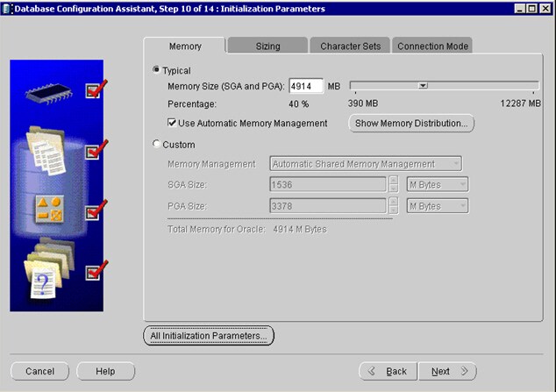Increase PGA Size with up arrow
Image resolution: width=556 pixels, height=392 pixels.
393,202
